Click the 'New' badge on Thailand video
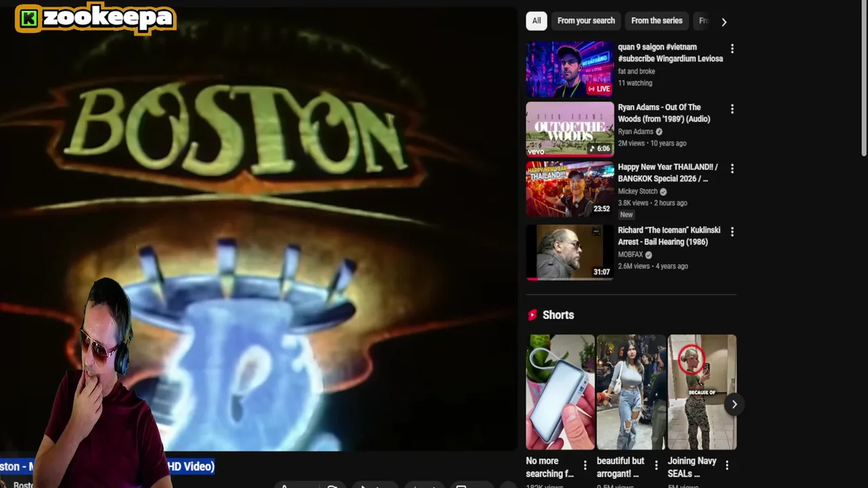 [x=626, y=215]
